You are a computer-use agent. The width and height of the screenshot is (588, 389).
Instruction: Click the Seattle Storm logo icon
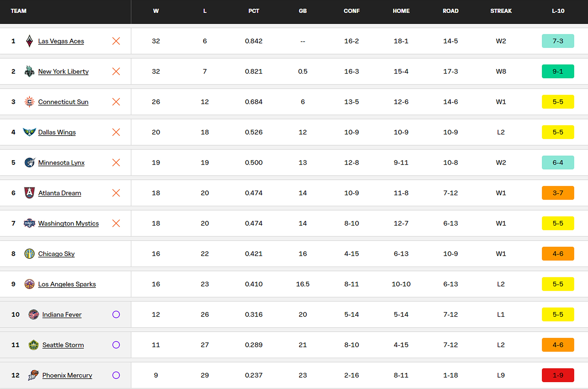33,345
